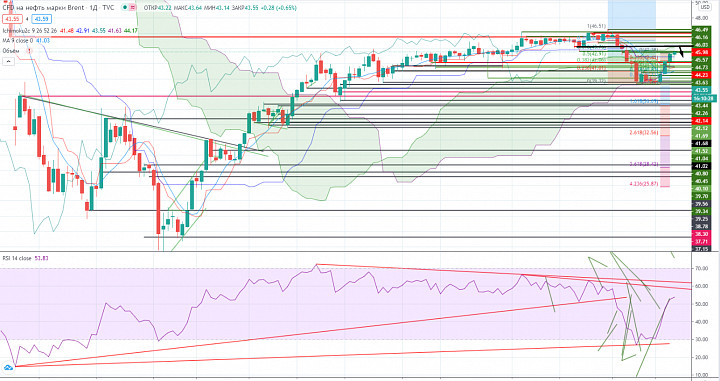
Task: Click the black 41.02 price label
Action: coord(701,166)
